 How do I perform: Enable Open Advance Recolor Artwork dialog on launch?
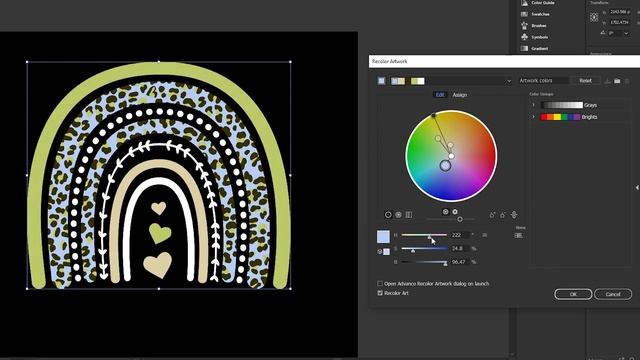click(x=380, y=283)
